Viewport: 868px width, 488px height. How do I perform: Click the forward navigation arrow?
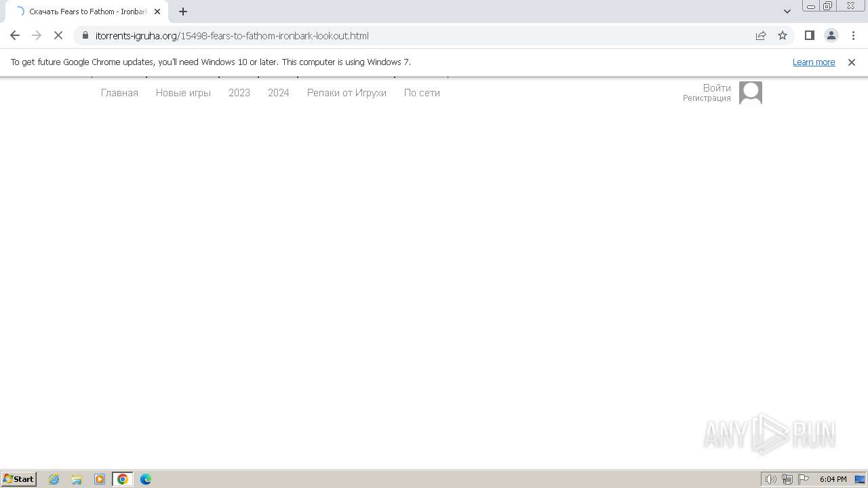pyautogui.click(x=37, y=35)
